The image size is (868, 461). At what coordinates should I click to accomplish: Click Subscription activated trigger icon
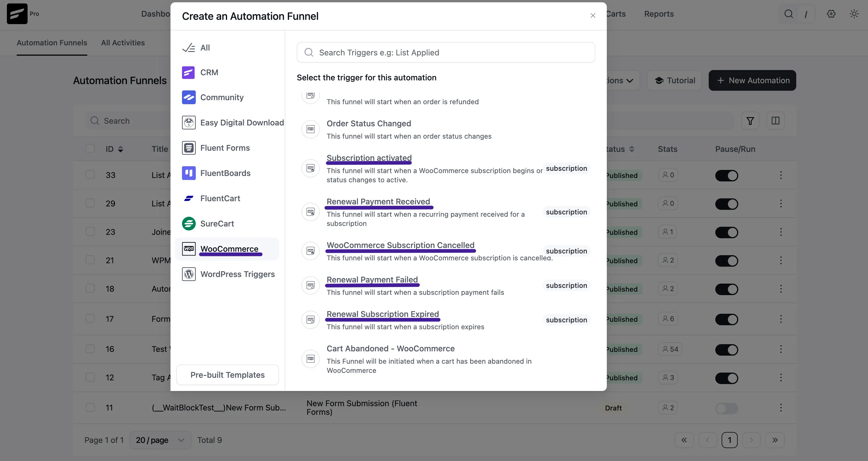(310, 168)
